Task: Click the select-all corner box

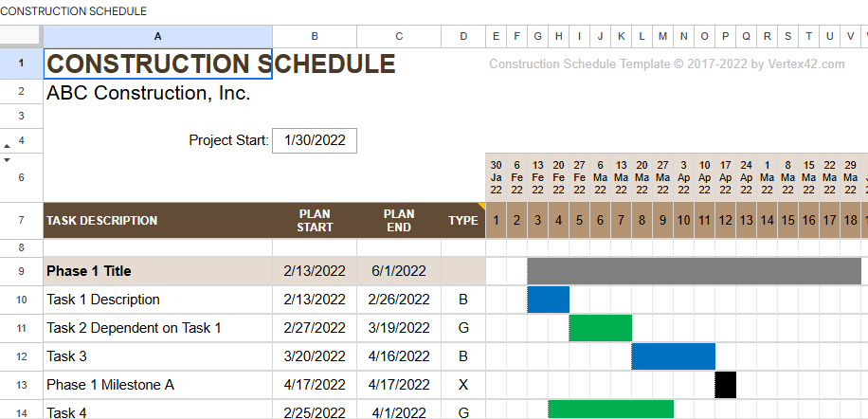Action: point(21,36)
